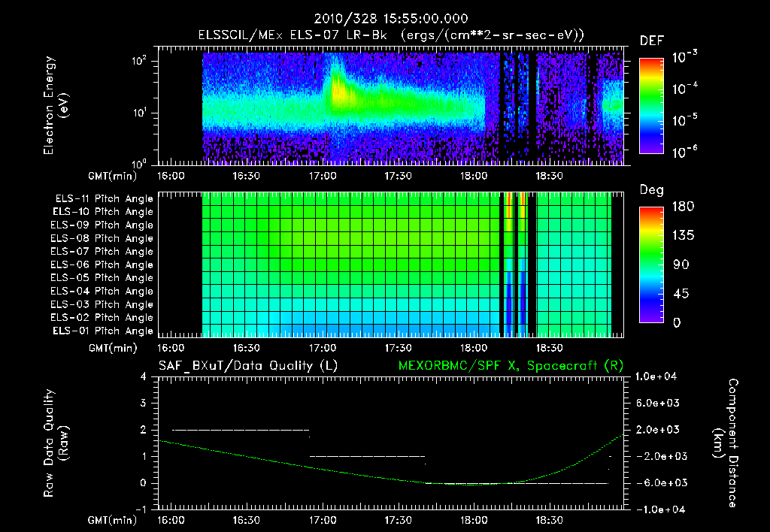
Task: Click the 17:30 tick under pitch angle panel
Action: click(x=398, y=348)
